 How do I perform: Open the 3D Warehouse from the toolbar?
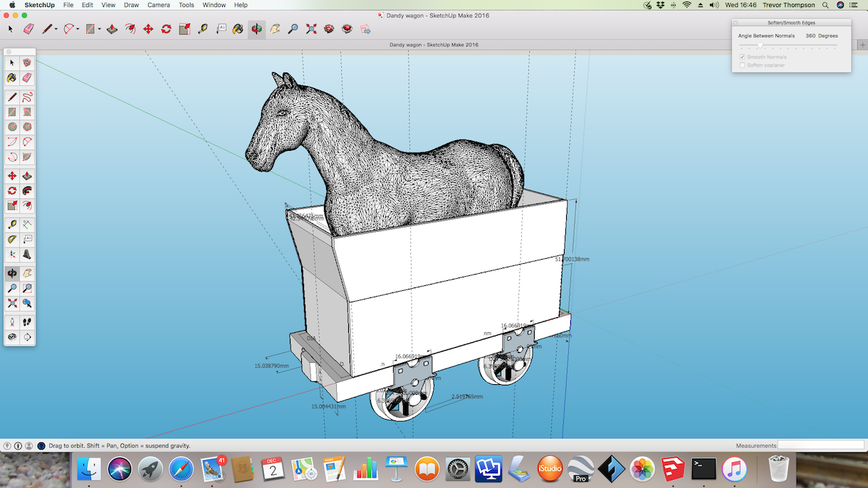329,29
